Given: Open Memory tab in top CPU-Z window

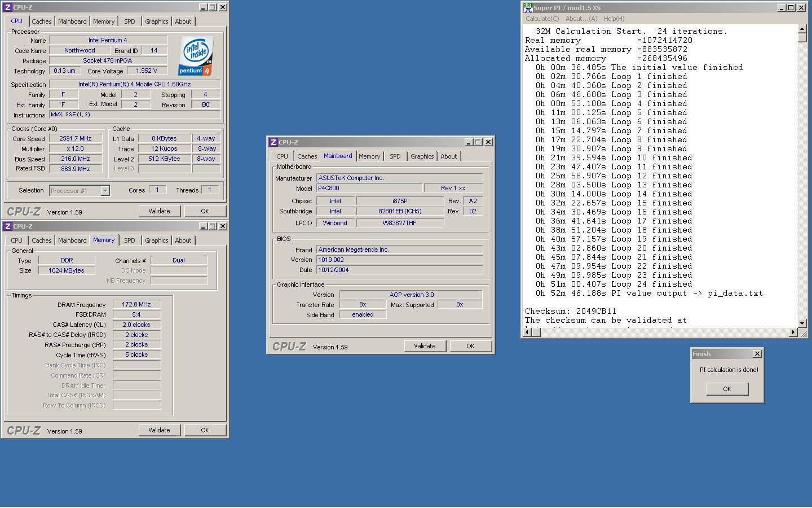Looking at the screenshot, I should [x=104, y=21].
